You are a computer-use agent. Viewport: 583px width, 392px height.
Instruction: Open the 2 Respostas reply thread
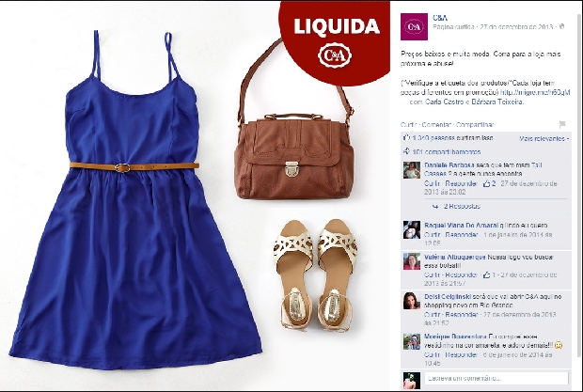(x=462, y=206)
